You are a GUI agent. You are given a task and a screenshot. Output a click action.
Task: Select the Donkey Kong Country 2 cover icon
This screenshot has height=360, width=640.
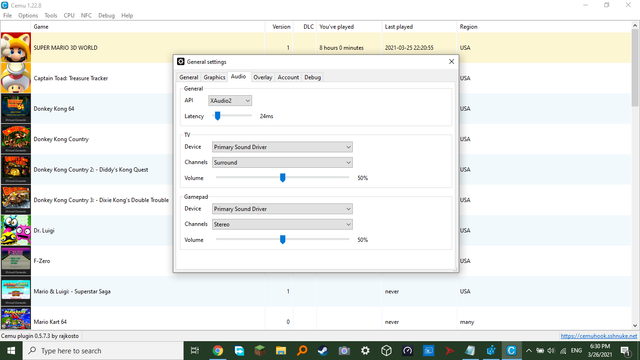[x=16, y=169]
